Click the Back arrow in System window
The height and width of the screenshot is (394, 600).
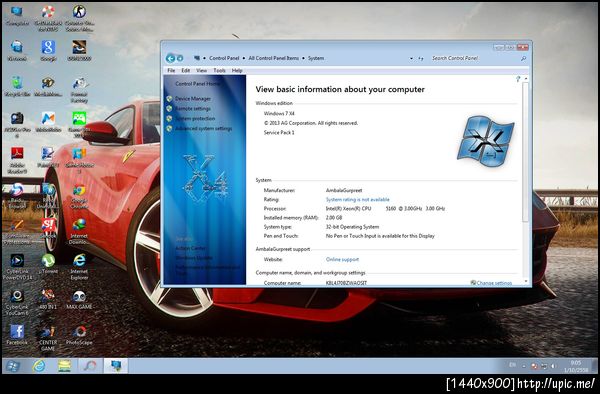[x=171, y=58]
